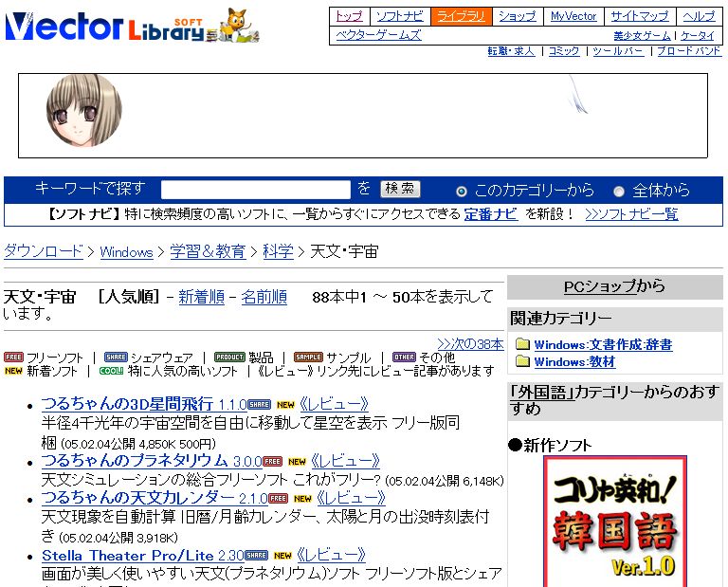Select the 全体から radio button
This screenshot has width=728, height=587.
[x=619, y=191]
